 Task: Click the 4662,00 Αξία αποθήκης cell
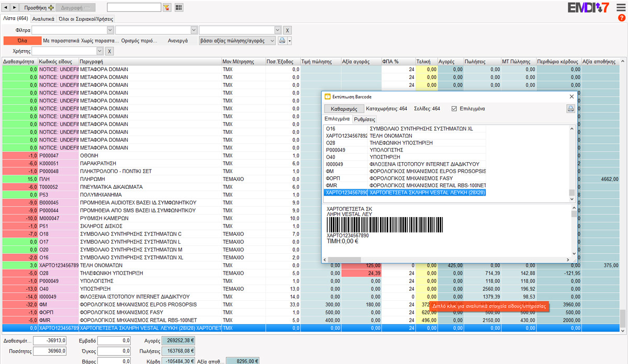600,179
